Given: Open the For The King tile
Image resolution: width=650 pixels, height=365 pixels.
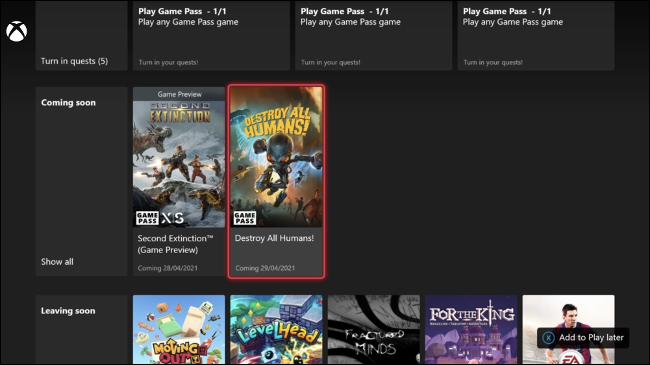Looking at the screenshot, I should [x=471, y=330].
